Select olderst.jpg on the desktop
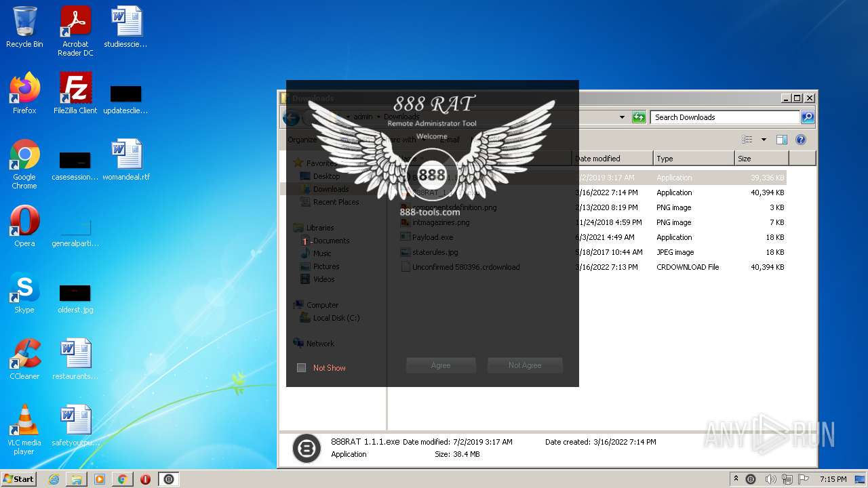Viewport: 868px width, 488px height. click(x=75, y=299)
